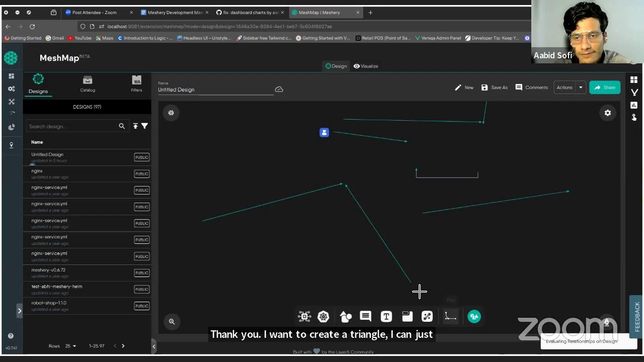This screenshot has height=362, width=644.
Task: Expand the left navigation sidebar arrow
Action: (19, 311)
